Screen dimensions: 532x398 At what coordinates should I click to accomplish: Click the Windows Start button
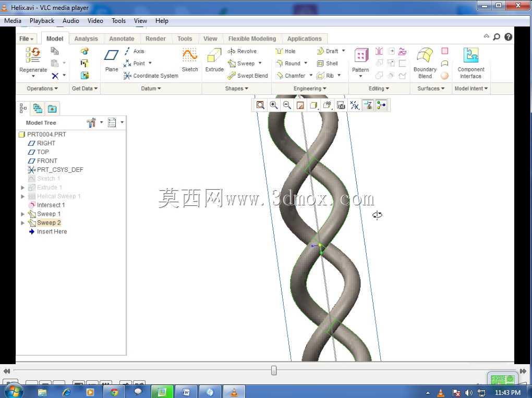click(14, 392)
